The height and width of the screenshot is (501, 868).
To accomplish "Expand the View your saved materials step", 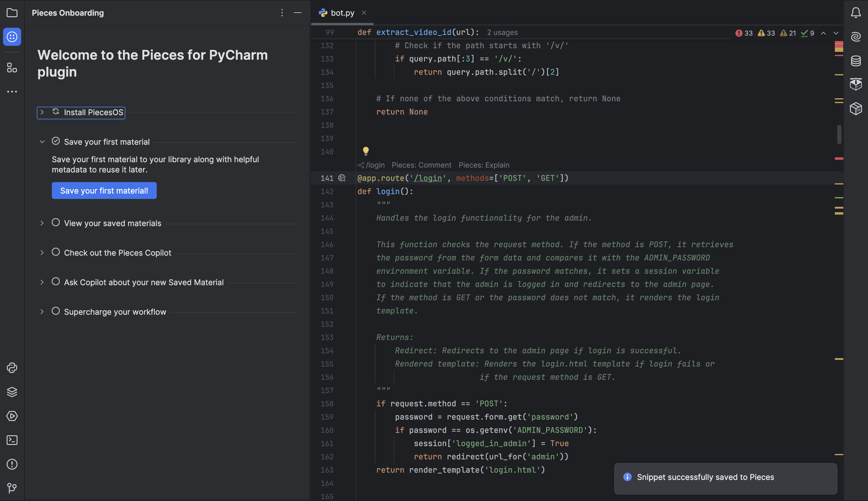I will [42, 223].
